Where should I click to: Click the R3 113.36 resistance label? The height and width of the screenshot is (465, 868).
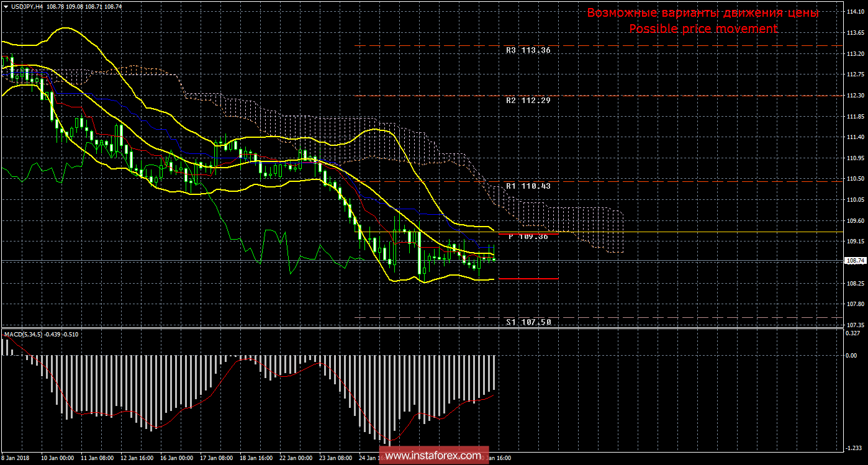click(x=528, y=50)
